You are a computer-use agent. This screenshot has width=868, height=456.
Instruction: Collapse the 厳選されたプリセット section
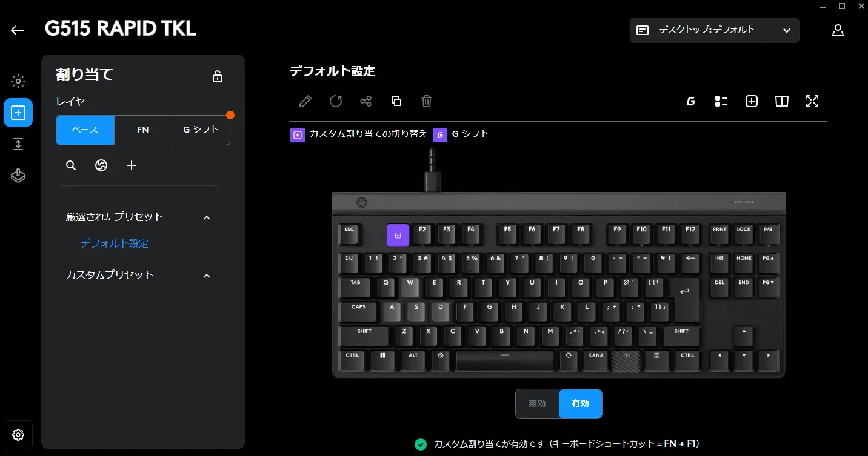pos(207,217)
